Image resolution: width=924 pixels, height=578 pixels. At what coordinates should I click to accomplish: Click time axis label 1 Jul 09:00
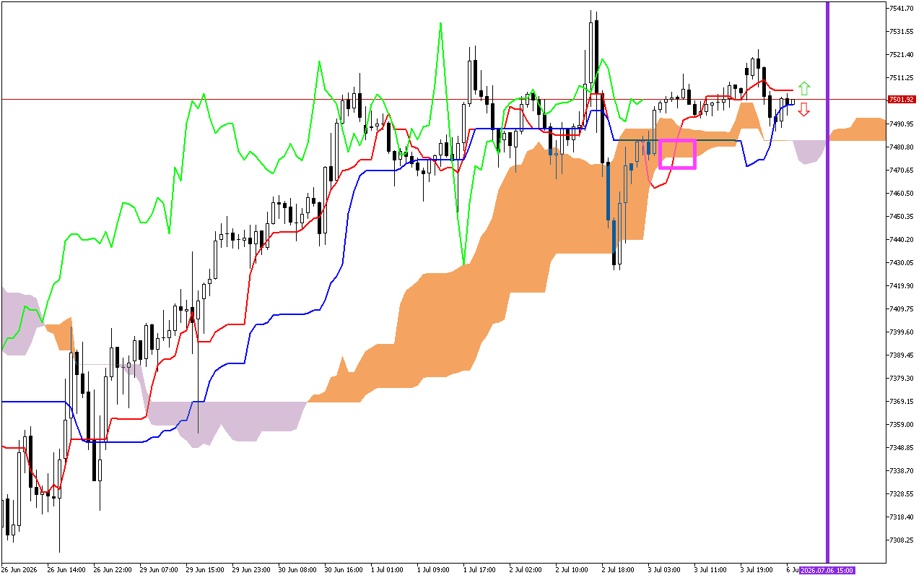434,569
